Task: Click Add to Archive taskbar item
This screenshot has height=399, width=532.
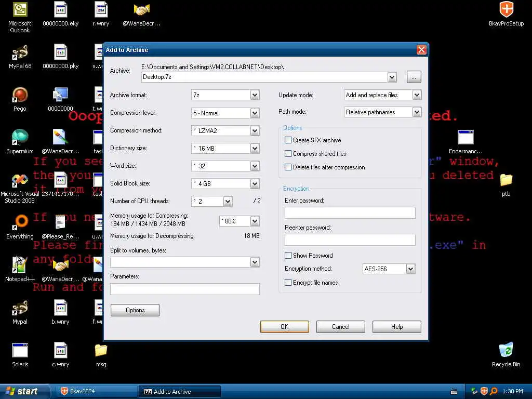Action: tap(179, 391)
